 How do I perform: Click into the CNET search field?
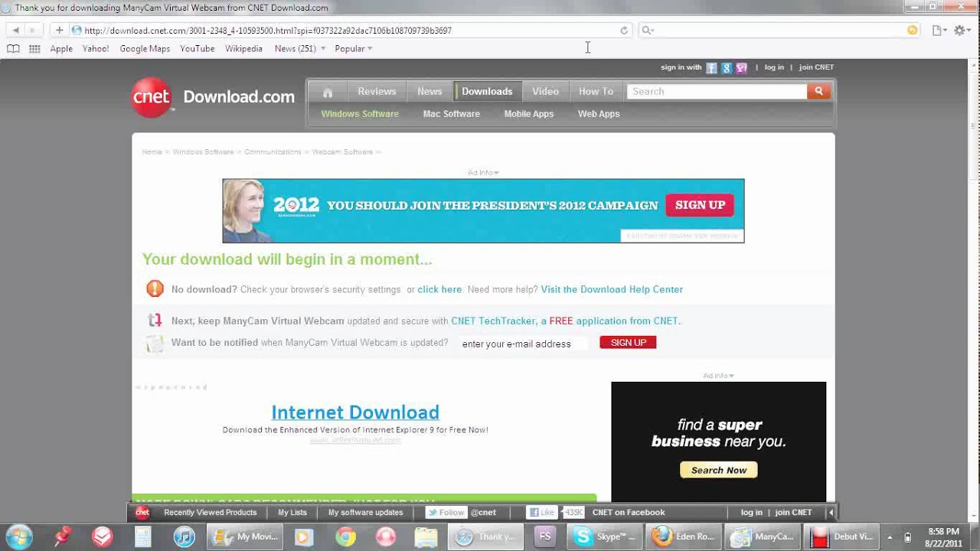coord(717,91)
